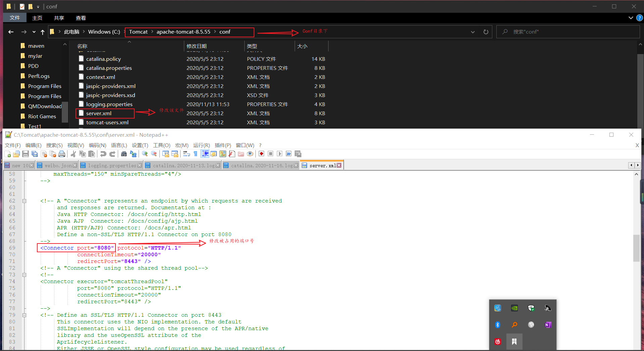Open the Function List panel icon
The image size is (644, 351).
232,154
